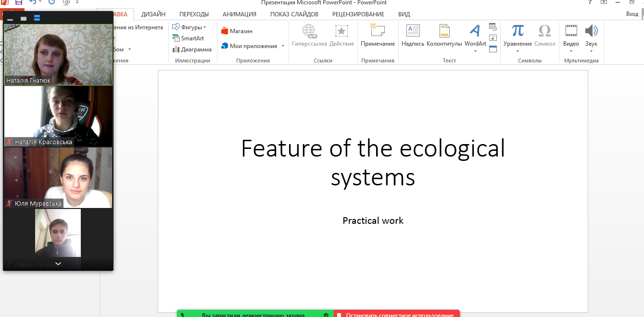Insert a Диаграмма chart
The width and height of the screenshot is (644, 317).
[192, 49]
